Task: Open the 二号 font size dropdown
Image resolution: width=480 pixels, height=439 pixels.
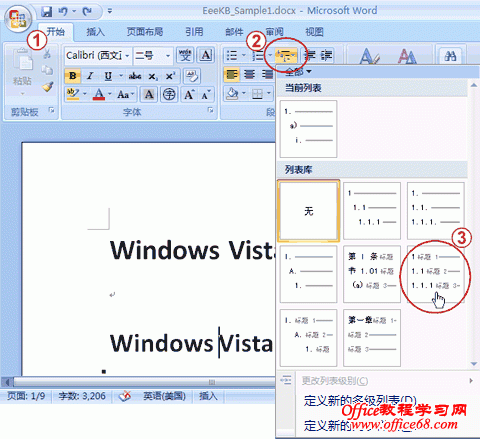Action: coord(168,55)
